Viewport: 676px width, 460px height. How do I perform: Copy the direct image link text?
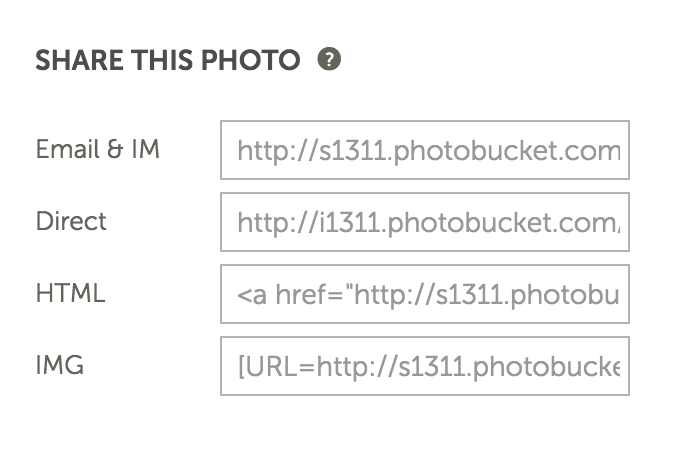click(429, 223)
